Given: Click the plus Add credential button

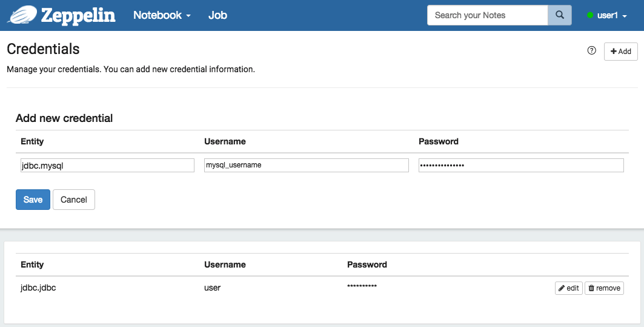Looking at the screenshot, I should 620,52.
